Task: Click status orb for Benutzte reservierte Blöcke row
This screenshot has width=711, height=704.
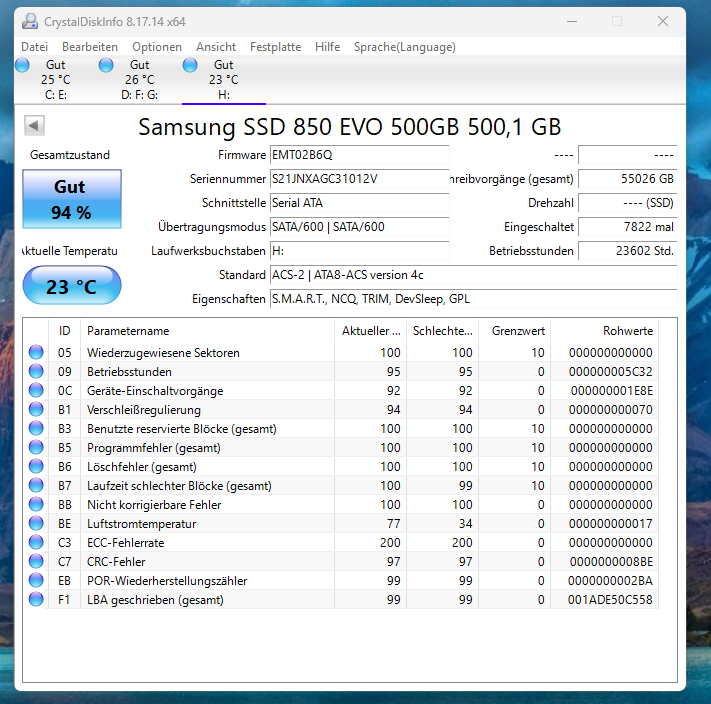Action: point(36,428)
